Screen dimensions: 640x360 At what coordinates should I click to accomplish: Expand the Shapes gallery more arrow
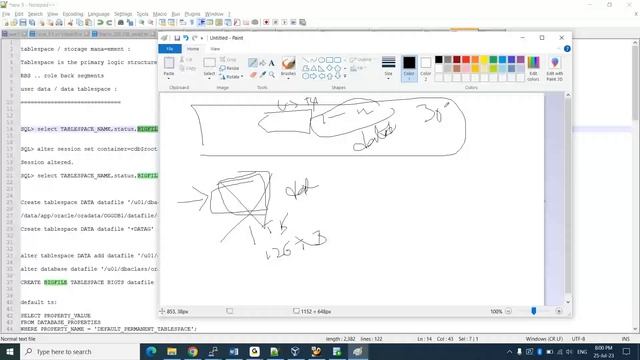coord(345,76)
